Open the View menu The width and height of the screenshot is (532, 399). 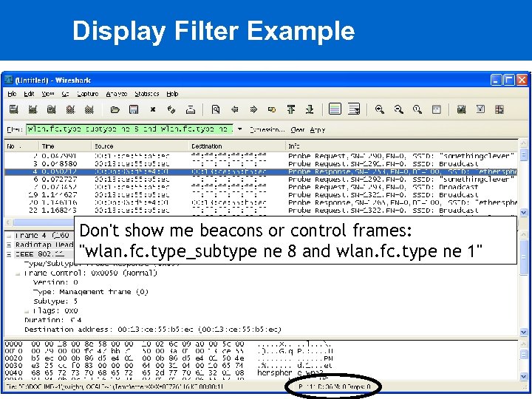point(48,94)
